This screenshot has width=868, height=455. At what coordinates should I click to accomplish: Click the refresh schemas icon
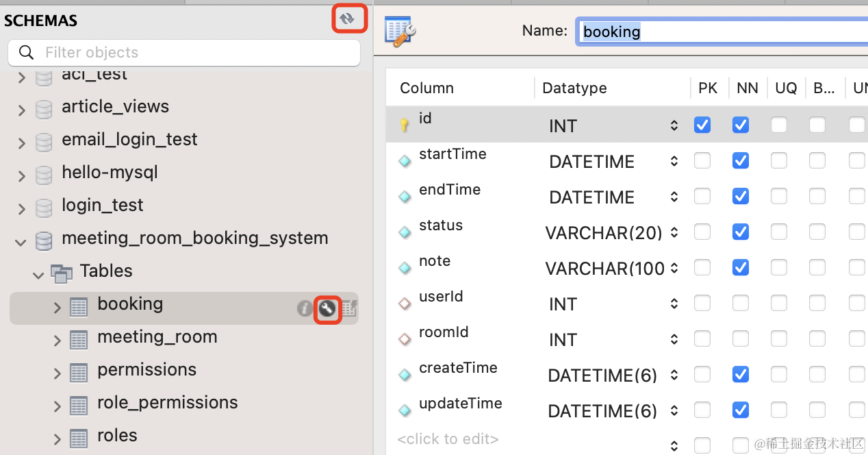tap(348, 19)
